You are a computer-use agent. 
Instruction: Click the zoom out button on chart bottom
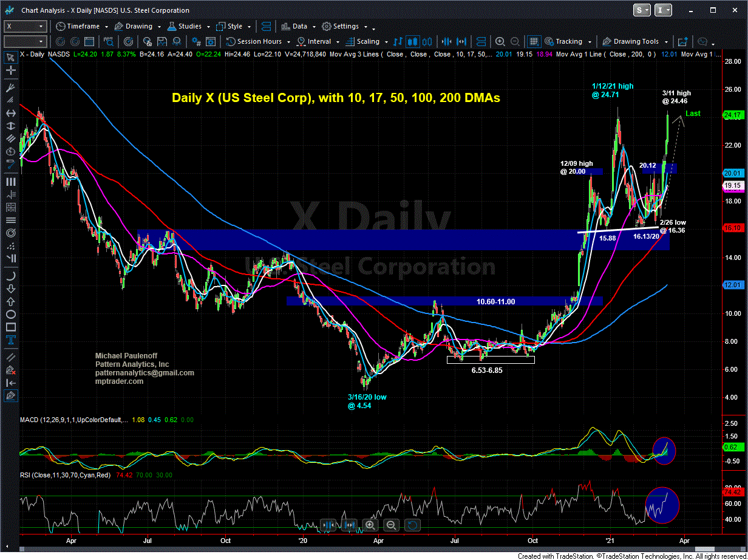point(391,525)
